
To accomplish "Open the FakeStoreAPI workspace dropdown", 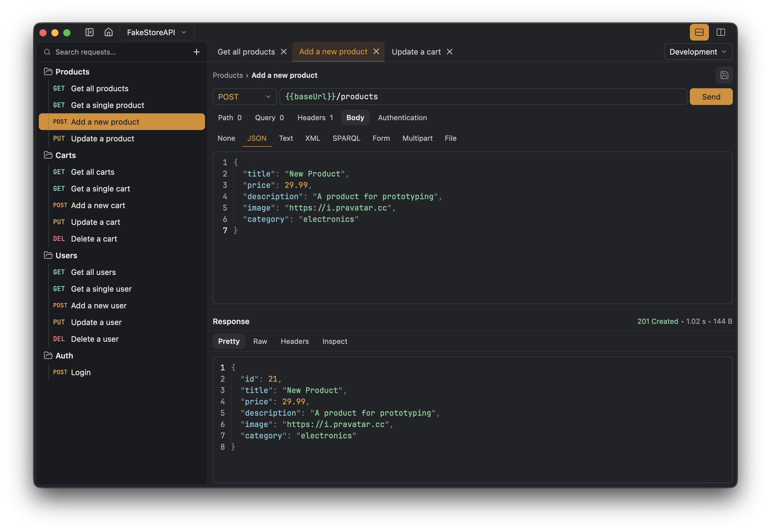I will pos(157,32).
